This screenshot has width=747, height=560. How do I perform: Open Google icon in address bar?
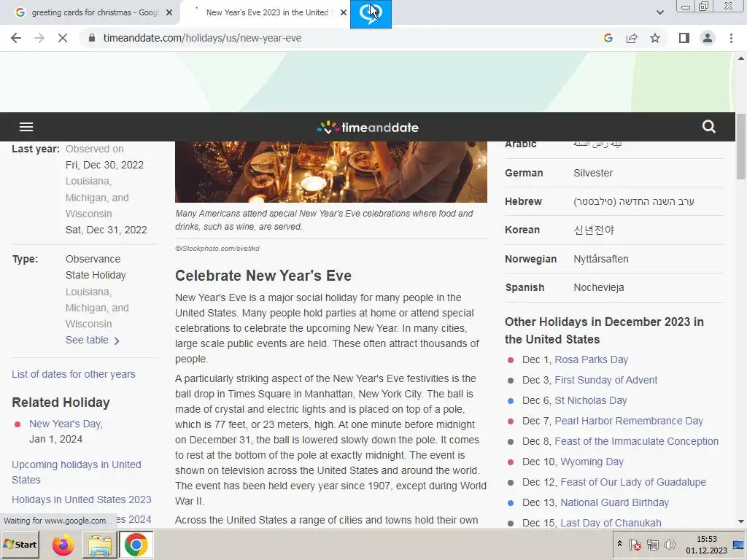tap(608, 38)
